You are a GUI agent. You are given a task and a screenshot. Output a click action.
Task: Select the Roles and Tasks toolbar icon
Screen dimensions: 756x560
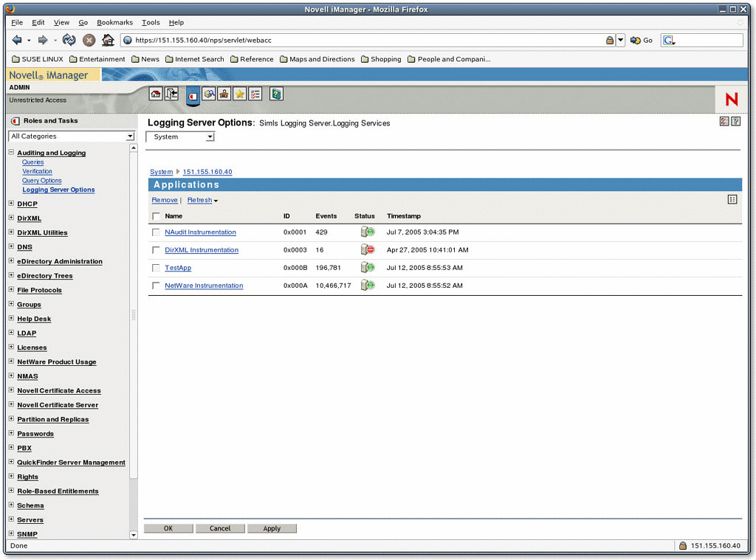pos(193,96)
